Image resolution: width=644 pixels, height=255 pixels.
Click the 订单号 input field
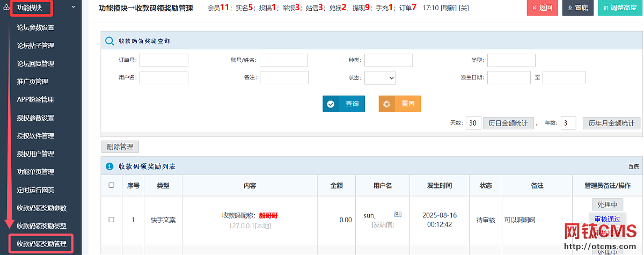164,60
